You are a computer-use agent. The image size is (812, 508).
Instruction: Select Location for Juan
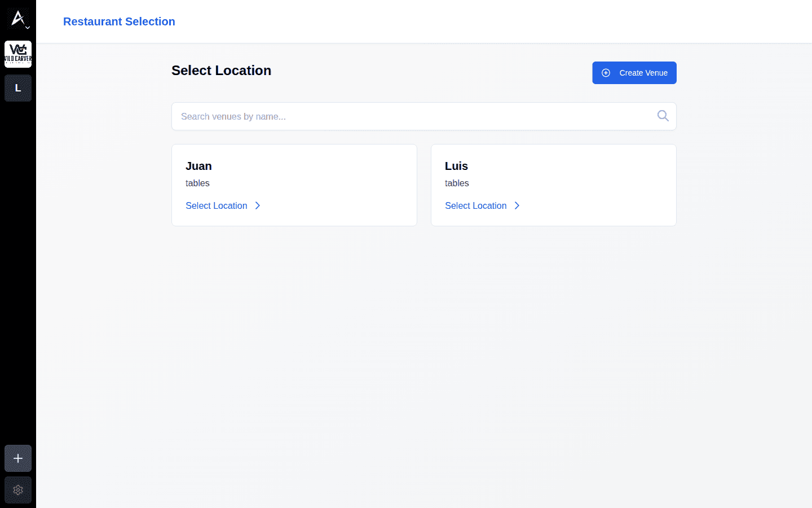tap(217, 205)
